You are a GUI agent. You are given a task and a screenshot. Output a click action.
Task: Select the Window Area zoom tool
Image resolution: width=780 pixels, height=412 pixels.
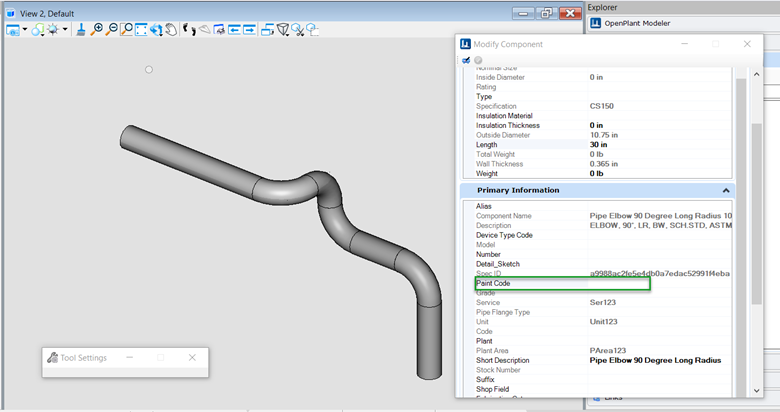click(126, 30)
